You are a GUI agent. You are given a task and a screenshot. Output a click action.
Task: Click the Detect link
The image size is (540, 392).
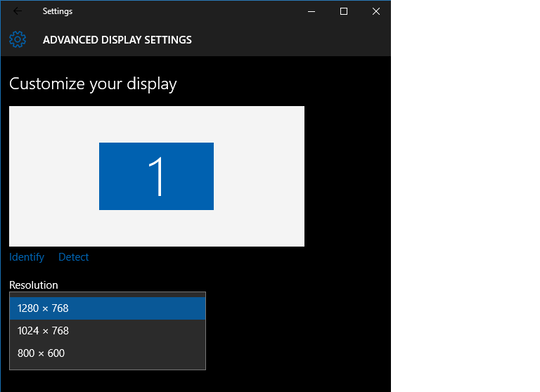73,257
